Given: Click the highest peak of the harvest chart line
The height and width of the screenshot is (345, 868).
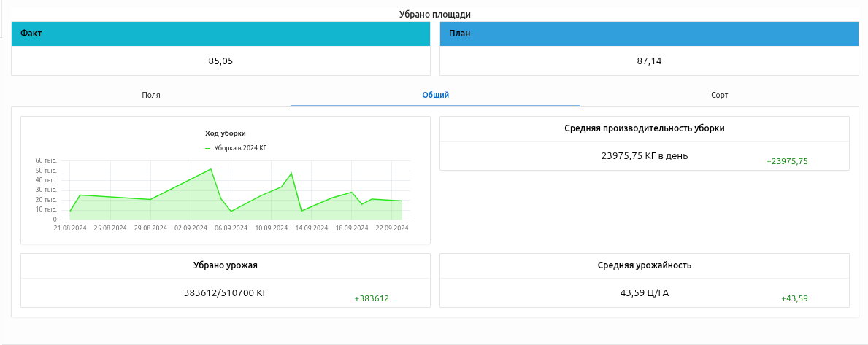Looking at the screenshot, I should point(211,169).
